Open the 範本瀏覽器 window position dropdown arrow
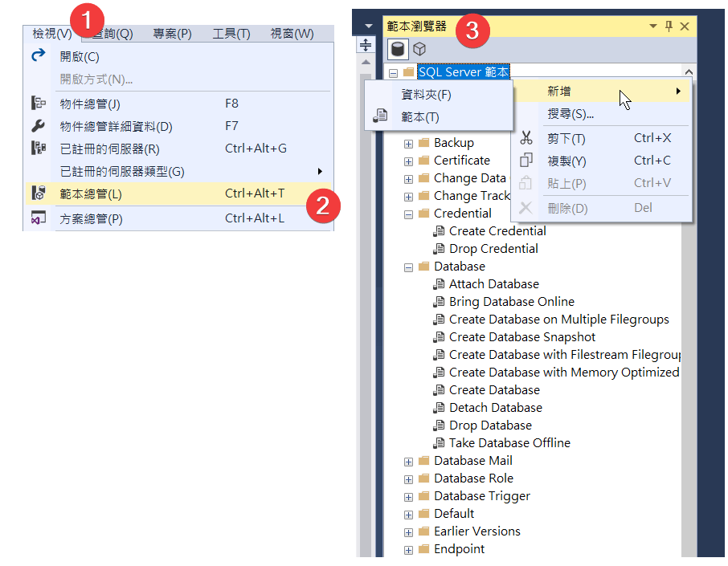This screenshot has width=728, height=566. pyautogui.click(x=653, y=26)
